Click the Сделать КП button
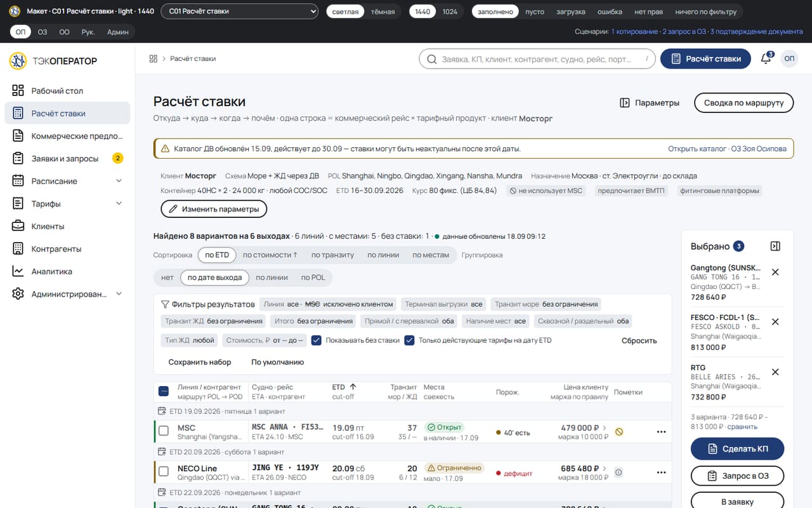 [x=737, y=448]
